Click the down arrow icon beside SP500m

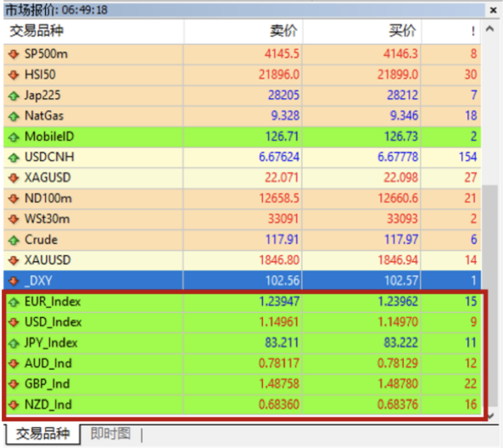(x=14, y=54)
